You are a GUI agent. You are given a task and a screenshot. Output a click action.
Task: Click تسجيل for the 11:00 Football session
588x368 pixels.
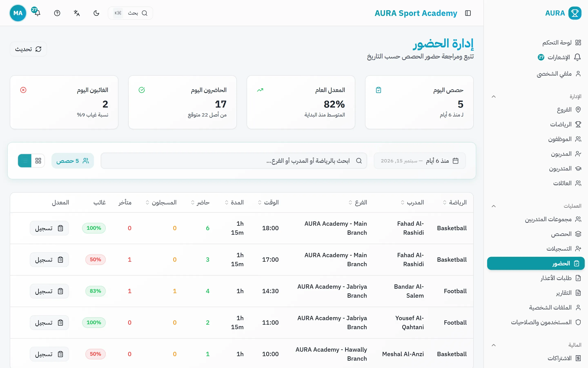click(x=49, y=322)
